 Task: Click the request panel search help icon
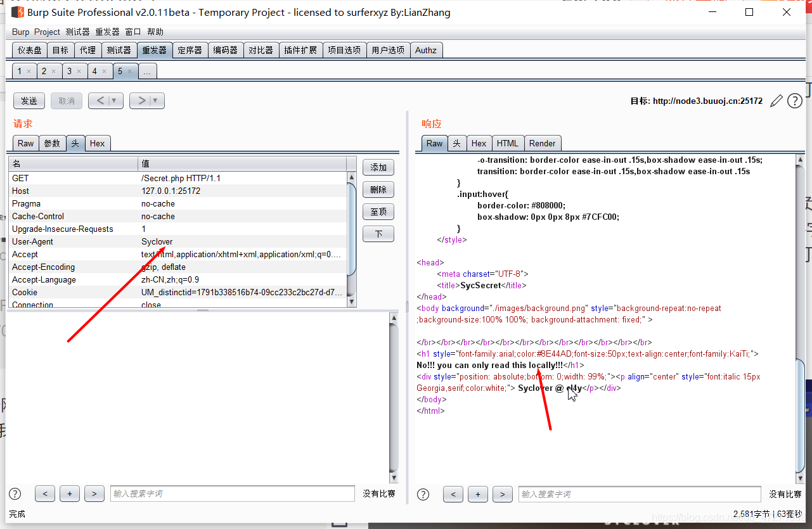tap(15, 494)
